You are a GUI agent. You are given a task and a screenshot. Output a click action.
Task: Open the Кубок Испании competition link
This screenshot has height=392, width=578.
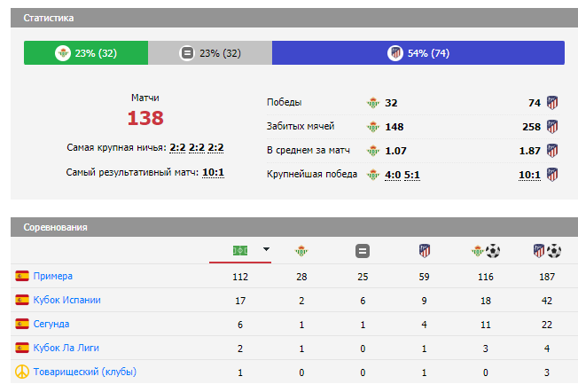tap(67, 300)
